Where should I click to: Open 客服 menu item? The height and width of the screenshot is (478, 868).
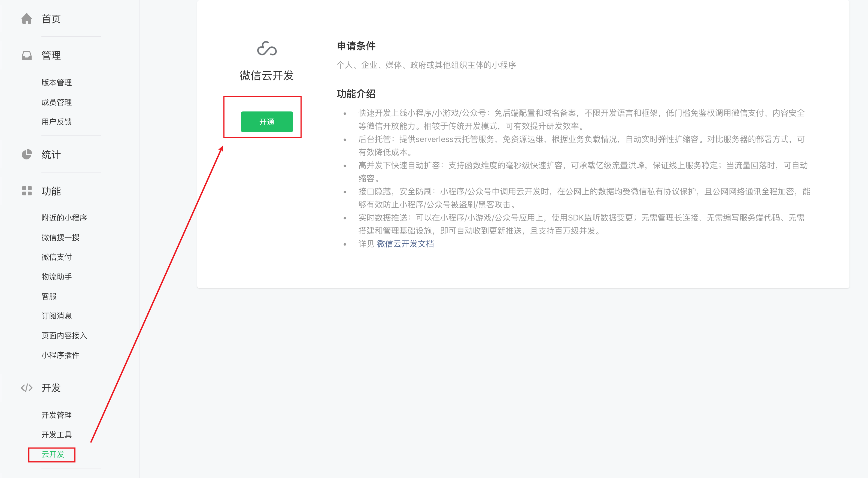49,296
